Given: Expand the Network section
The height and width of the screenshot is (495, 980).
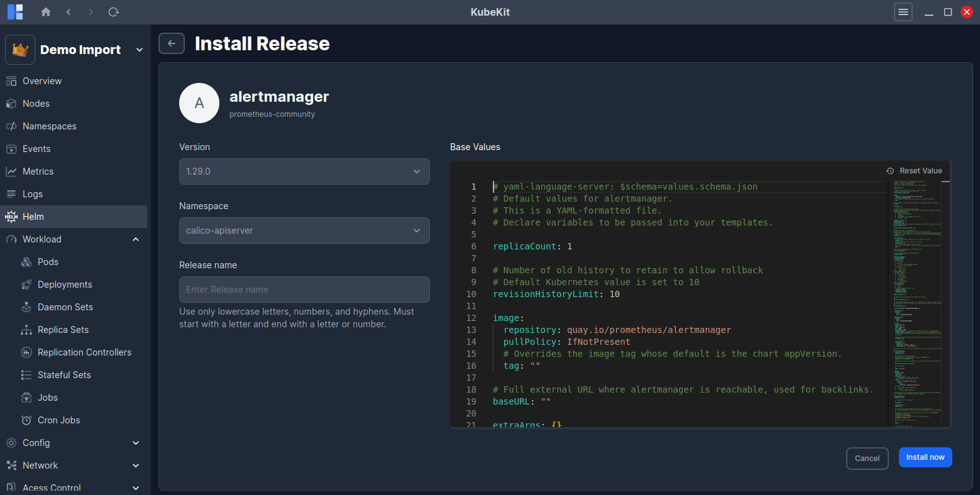Looking at the screenshot, I should click(136, 465).
